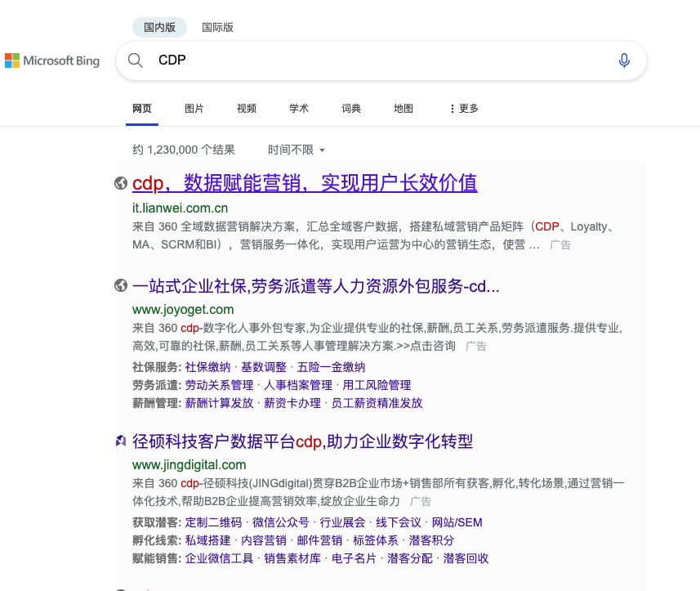Click the 潜客积分 sublink

(x=431, y=540)
